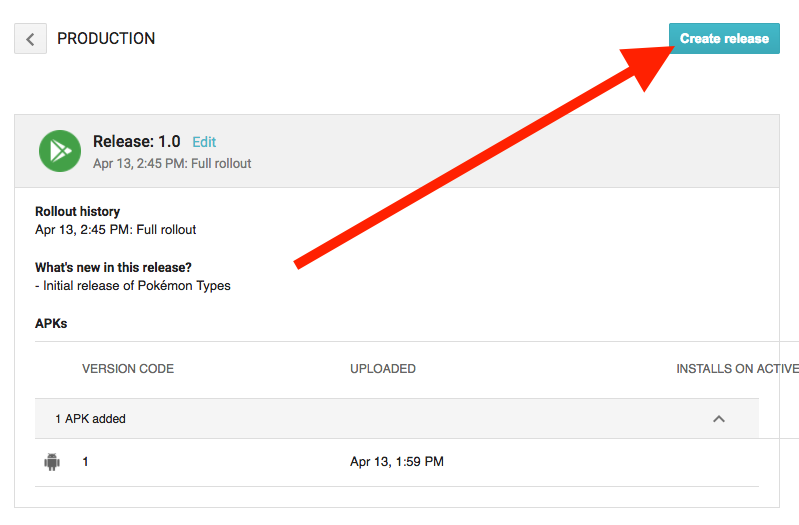Click the 'Apr 13, 1:59 PM' upload date
The height and width of the screenshot is (525, 799).
[396, 462]
